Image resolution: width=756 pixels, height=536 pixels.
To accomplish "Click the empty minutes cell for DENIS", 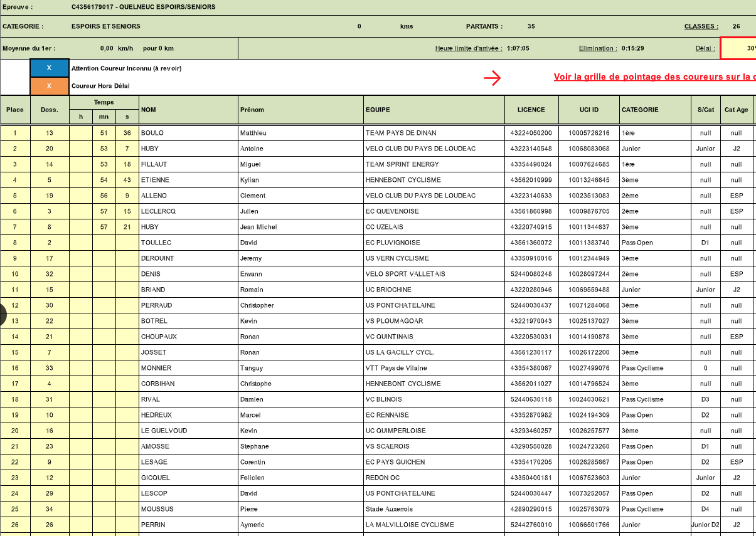I will [x=104, y=274].
